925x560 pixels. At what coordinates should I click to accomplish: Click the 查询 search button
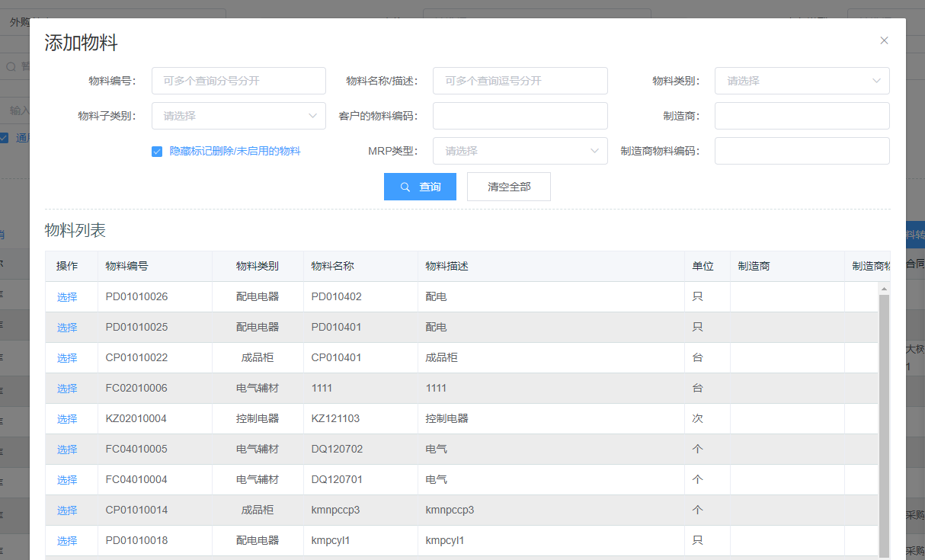[x=420, y=187]
